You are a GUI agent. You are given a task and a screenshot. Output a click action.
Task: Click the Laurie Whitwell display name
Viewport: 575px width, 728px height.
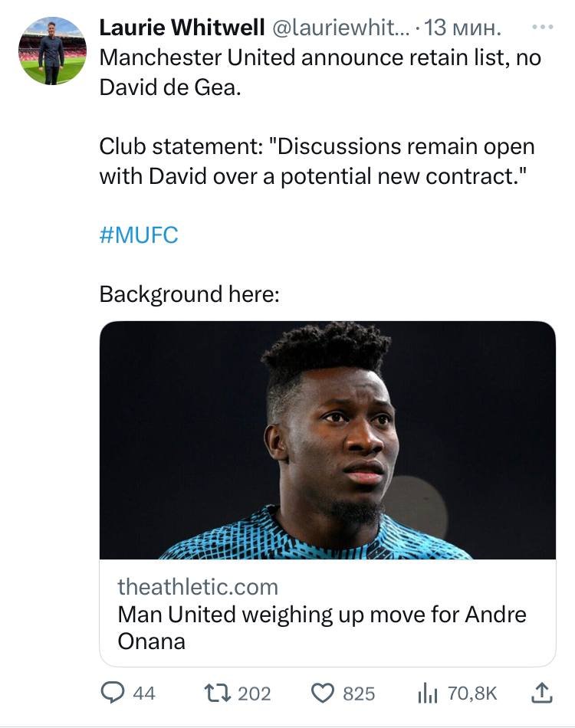181,28
